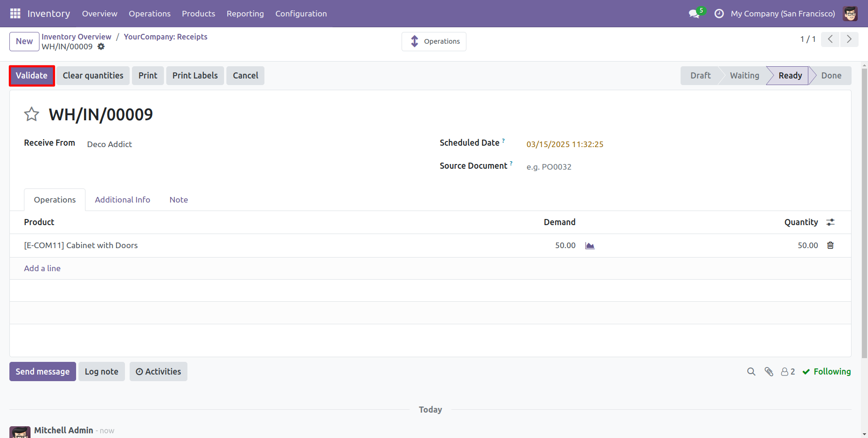The image size is (868, 438).
Task: Click the Validate button
Action: (x=32, y=76)
